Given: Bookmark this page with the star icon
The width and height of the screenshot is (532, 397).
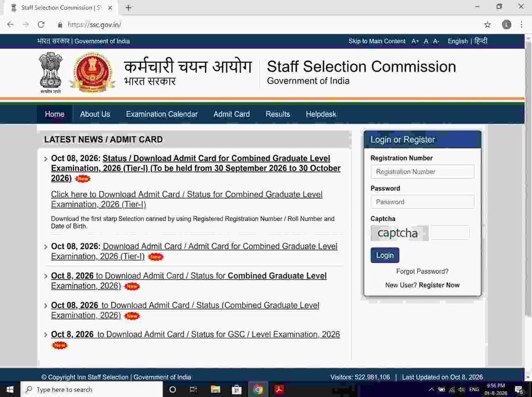Looking at the screenshot, I should [x=487, y=24].
